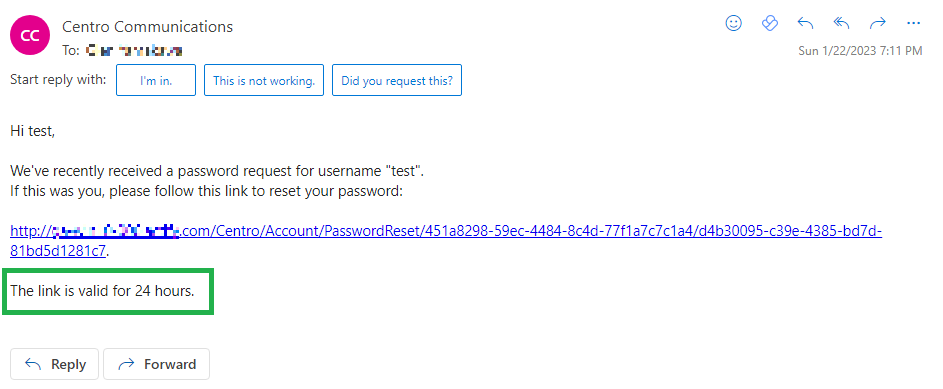Click the diamond-shaped apps icon
This screenshot has width=943, height=389.
pos(769,23)
